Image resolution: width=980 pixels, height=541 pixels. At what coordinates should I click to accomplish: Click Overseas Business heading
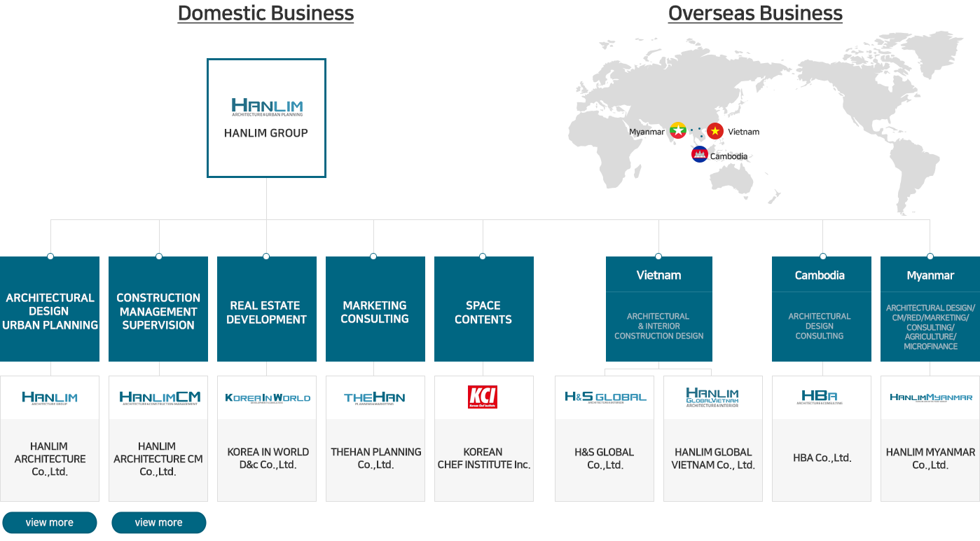(x=755, y=13)
